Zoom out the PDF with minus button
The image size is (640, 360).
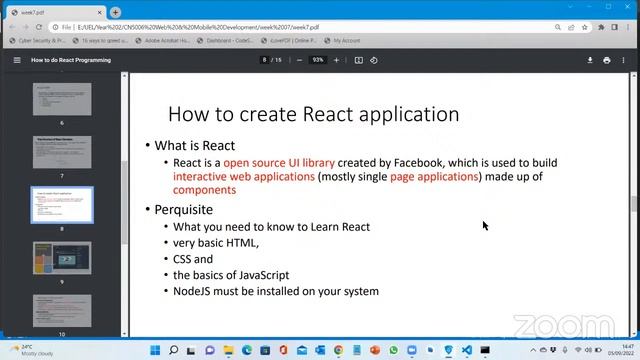299,60
